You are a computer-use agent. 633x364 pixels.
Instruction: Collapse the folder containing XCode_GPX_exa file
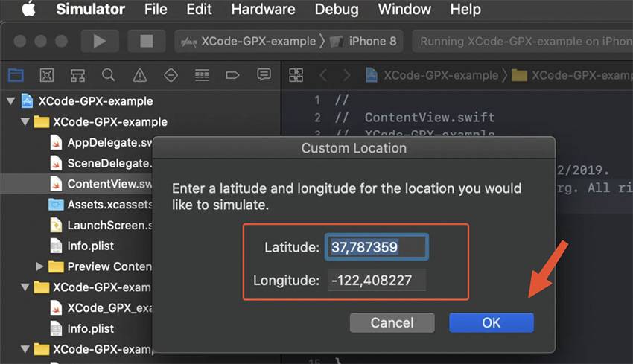pos(25,287)
